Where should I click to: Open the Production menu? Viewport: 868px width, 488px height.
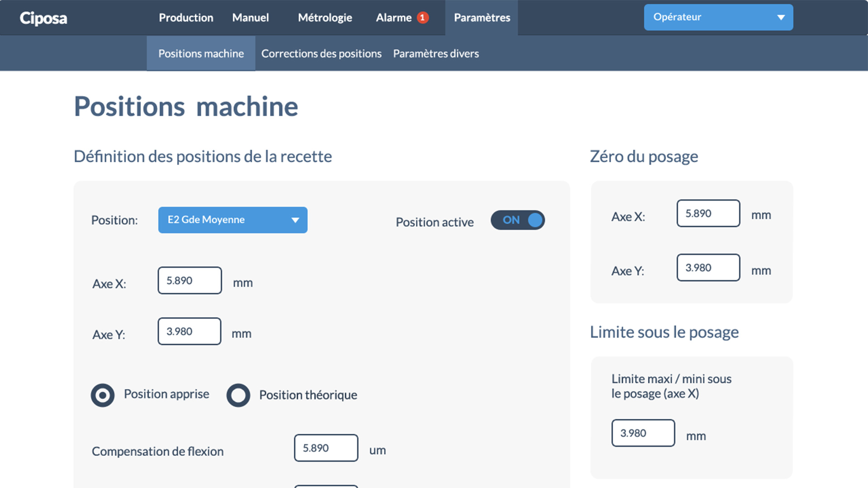pyautogui.click(x=186, y=18)
